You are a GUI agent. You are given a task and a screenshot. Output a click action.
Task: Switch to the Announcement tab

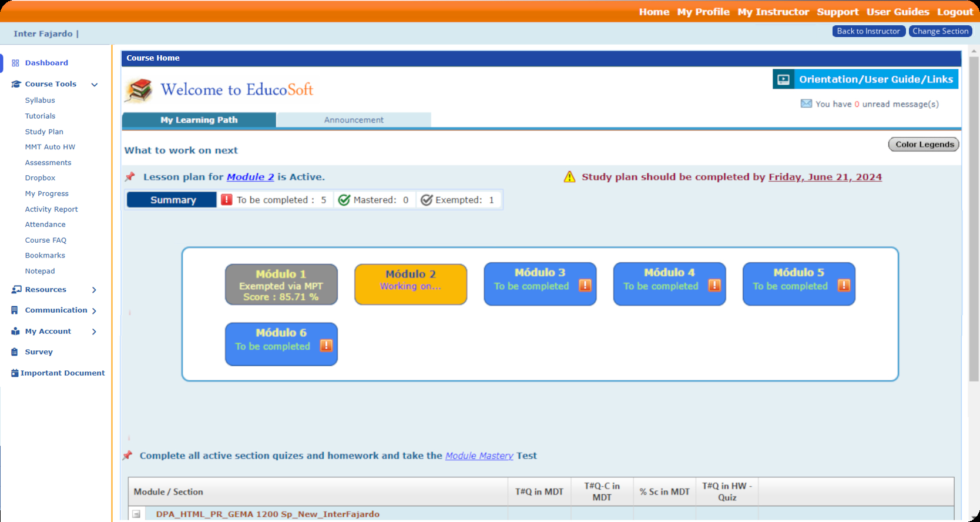(x=354, y=120)
